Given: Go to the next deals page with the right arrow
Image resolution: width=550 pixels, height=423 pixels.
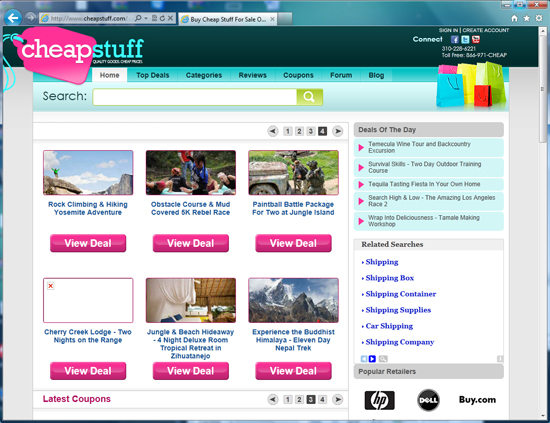Looking at the screenshot, I should click(337, 131).
